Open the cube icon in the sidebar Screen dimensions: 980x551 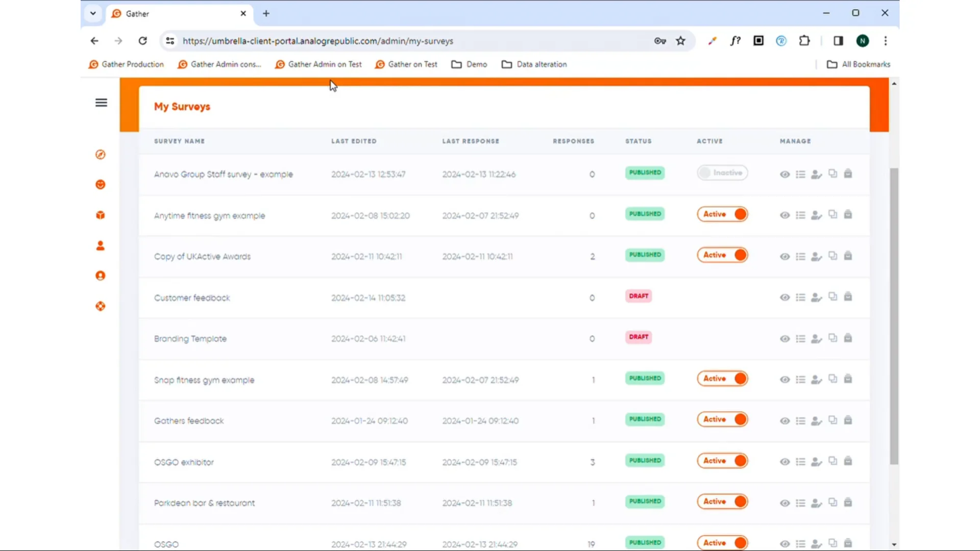100,215
